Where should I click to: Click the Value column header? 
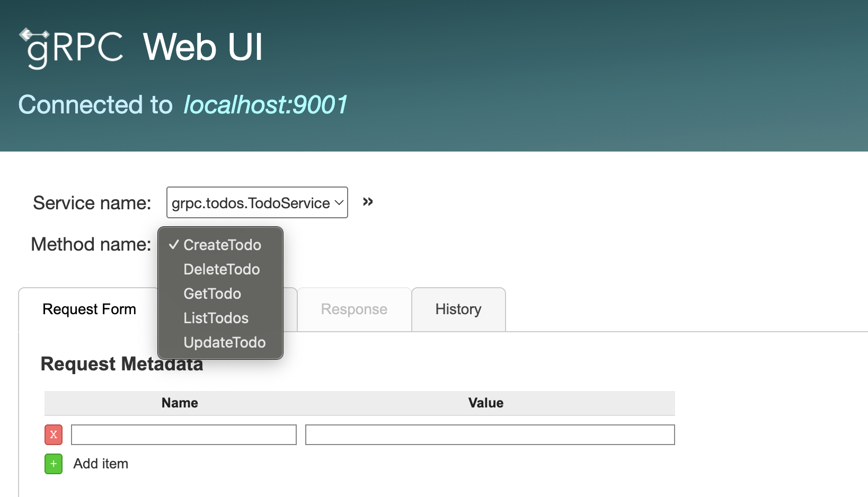click(485, 403)
